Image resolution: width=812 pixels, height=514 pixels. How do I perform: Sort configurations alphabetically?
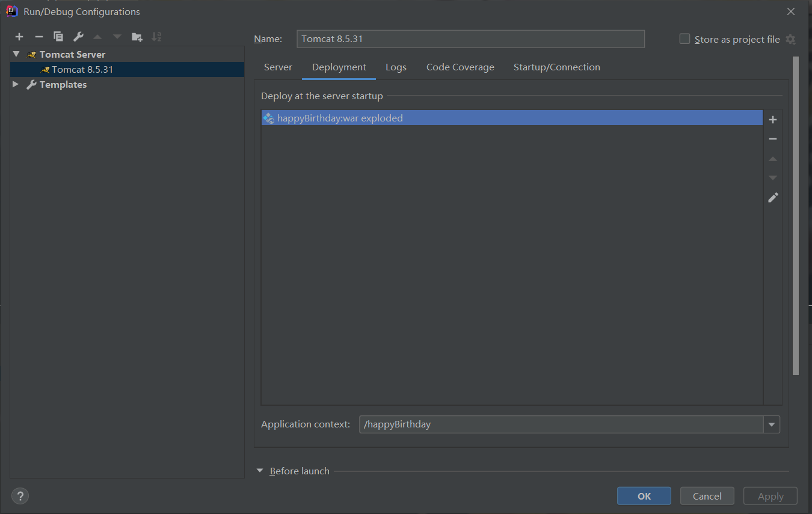(x=156, y=37)
